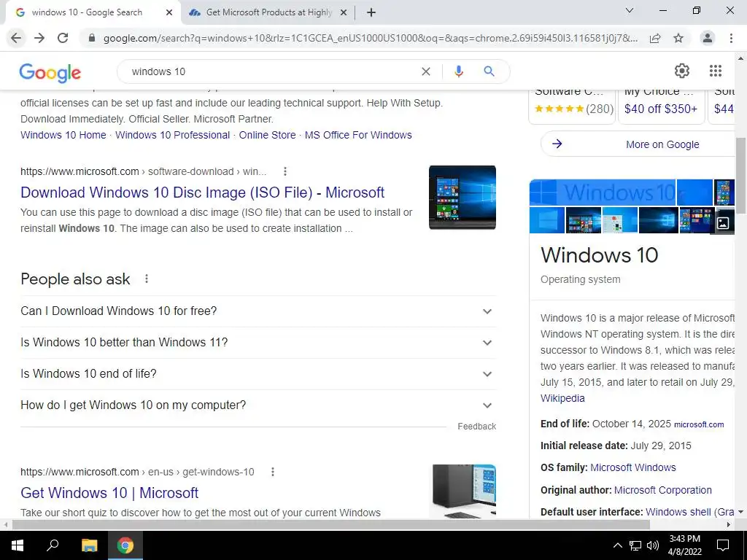Screen dimensions: 747x560
Task: Click the Online Store sitelink
Action: point(267,135)
